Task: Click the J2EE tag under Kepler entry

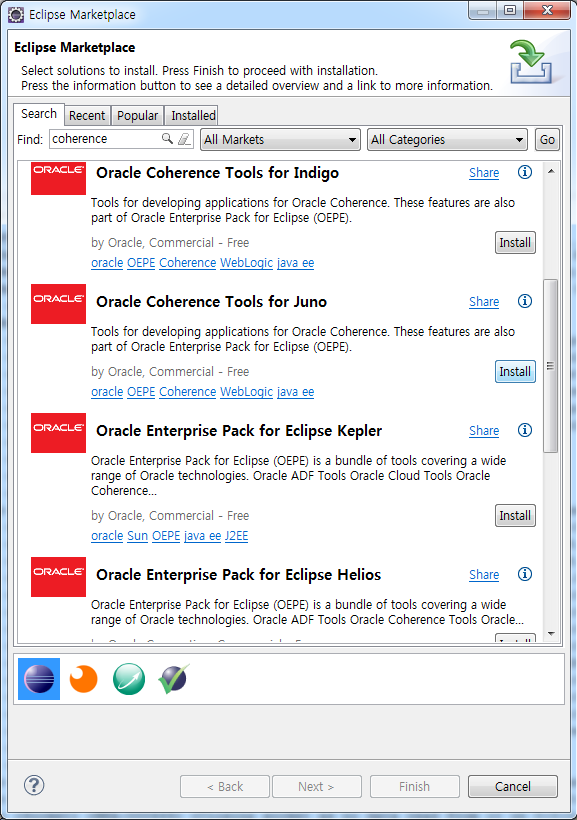Action: (236, 536)
